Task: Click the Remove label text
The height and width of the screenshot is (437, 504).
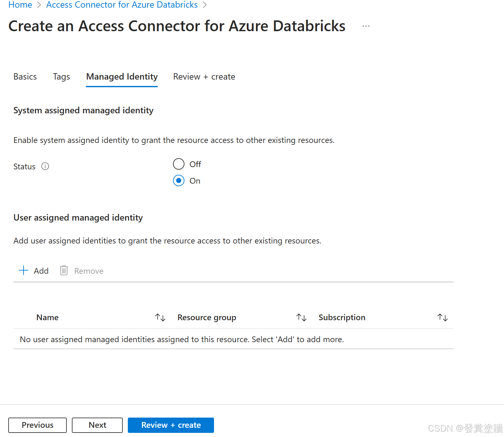Action: point(89,271)
